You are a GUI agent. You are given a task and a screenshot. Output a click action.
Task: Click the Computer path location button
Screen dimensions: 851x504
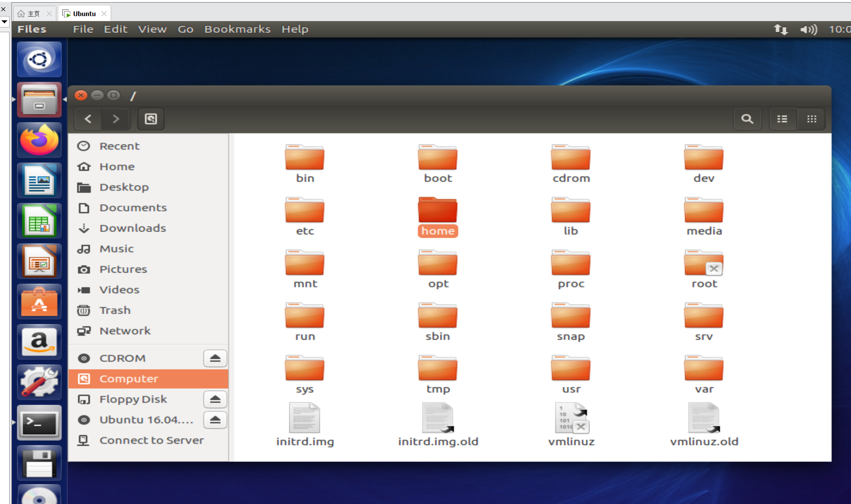point(151,119)
